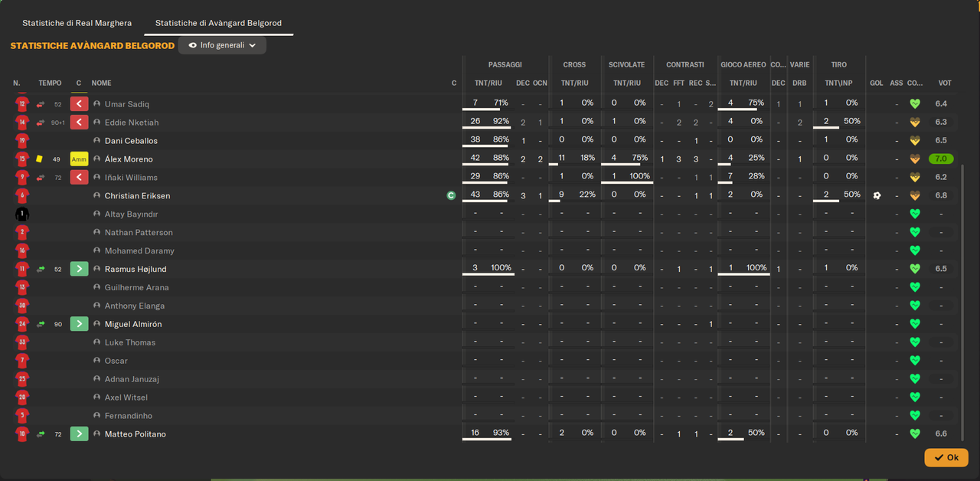Screen dimensions: 980x481
Task: Click Fernandinho's condition heart icon
Action: click(914, 416)
